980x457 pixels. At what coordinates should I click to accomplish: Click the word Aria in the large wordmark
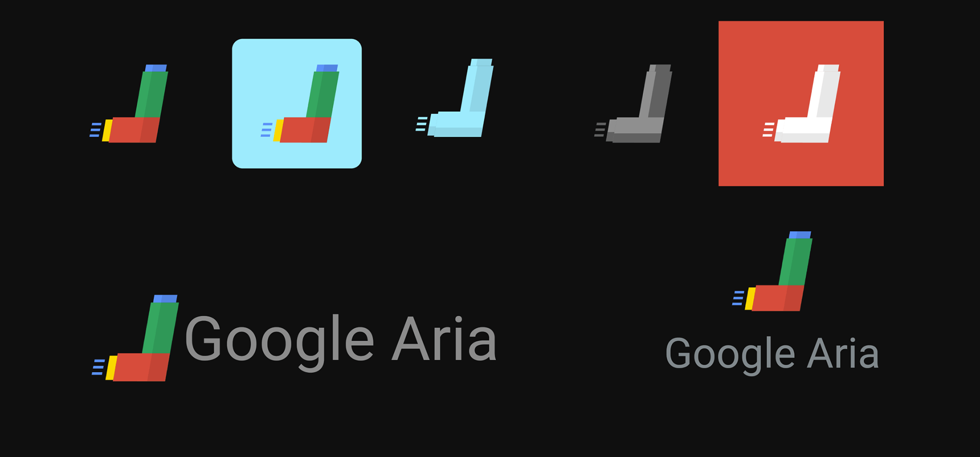[x=444, y=339]
